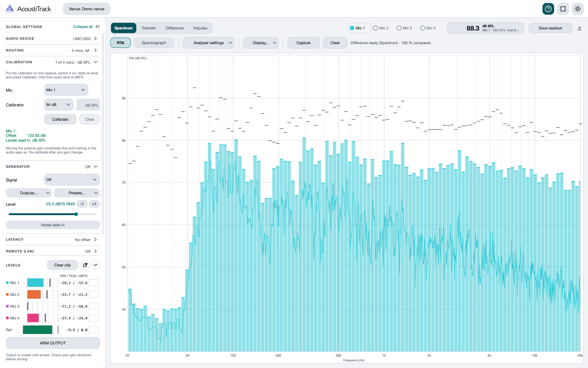Decrease level with the -1 button

(x=82, y=204)
